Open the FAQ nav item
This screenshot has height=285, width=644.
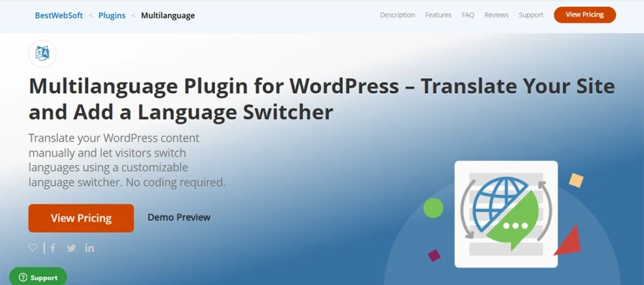(468, 14)
